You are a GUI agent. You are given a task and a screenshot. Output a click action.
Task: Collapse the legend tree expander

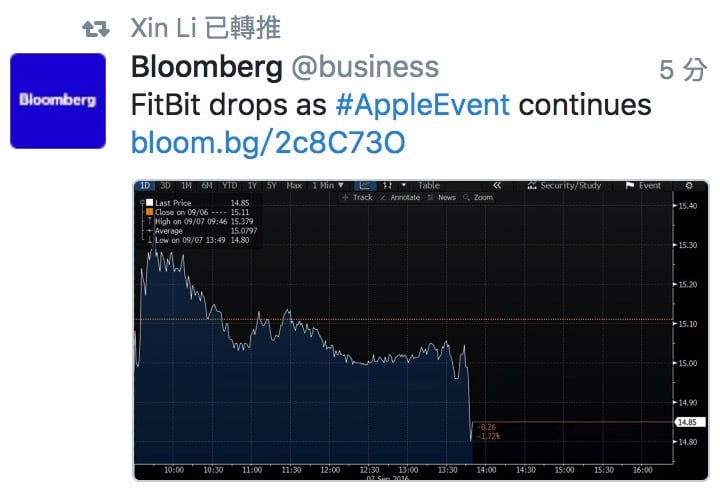click(142, 202)
